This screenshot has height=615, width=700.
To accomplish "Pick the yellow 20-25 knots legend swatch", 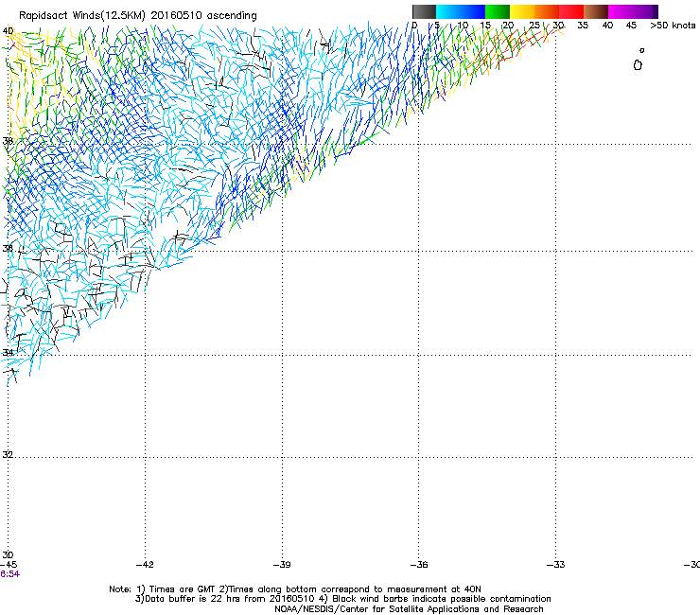I will pos(522,11).
